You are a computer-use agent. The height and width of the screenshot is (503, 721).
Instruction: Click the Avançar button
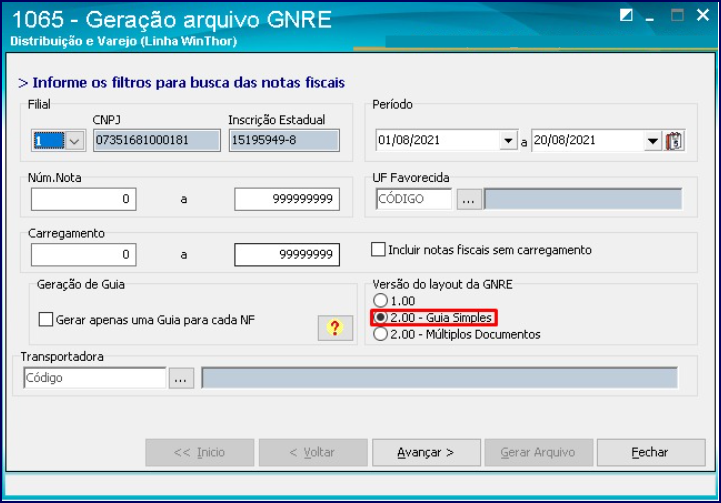point(426,452)
